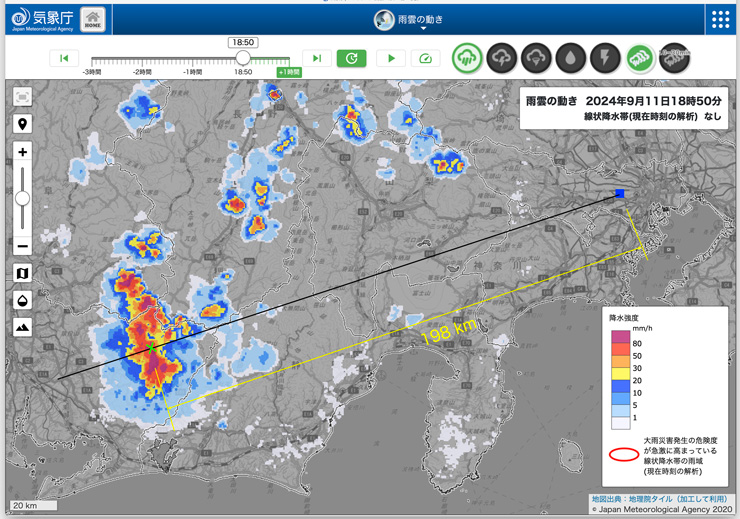The height and width of the screenshot is (519, 740).
Task: Click the +1時間 forecast button
Action: [289, 73]
